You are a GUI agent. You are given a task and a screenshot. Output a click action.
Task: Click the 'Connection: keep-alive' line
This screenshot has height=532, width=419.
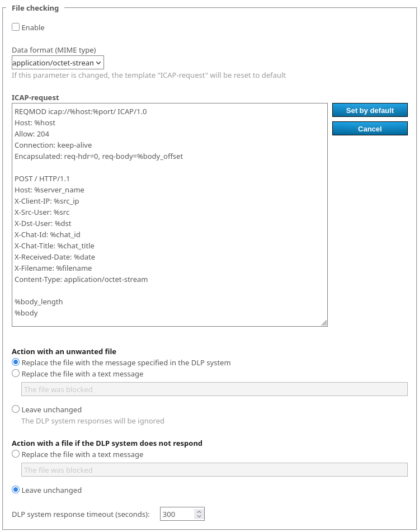point(53,145)
